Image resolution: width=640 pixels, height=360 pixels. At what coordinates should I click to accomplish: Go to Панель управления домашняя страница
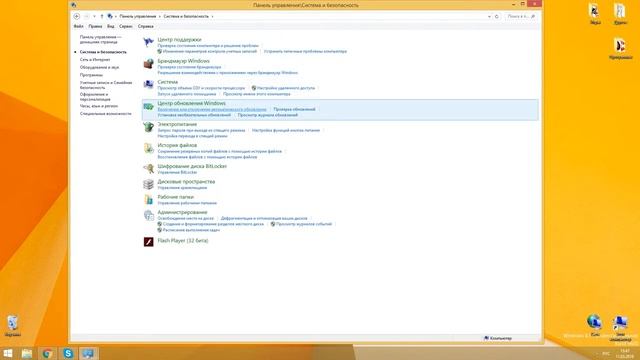point(100,40)
